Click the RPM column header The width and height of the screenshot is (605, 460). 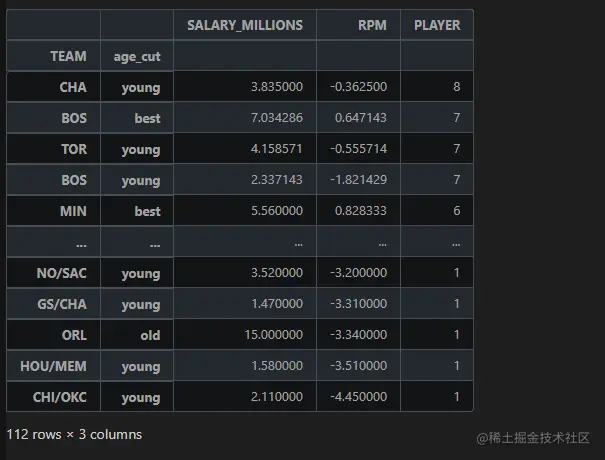click(x=372, y=25)
